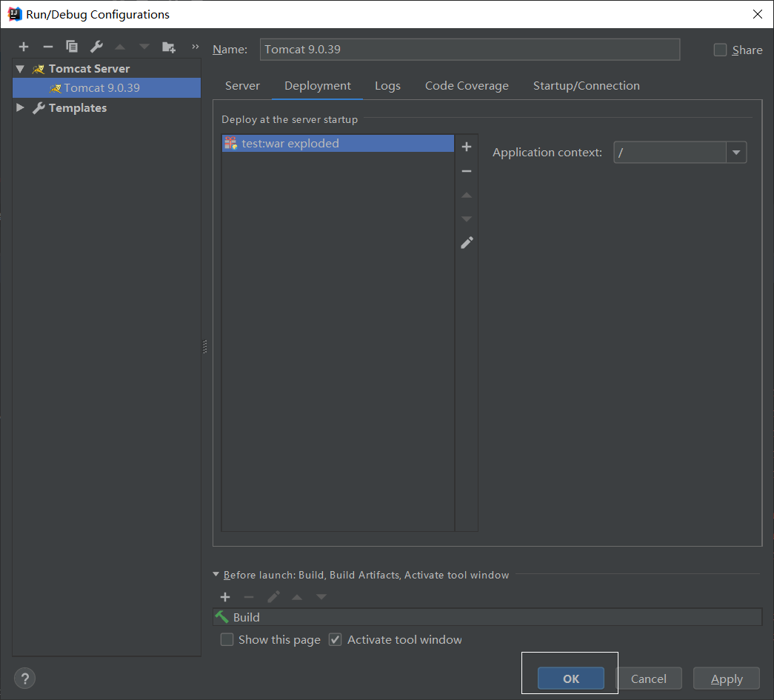Collapse the Before launch section
Viewport: 774px width, 700px height.
point(216,575)
